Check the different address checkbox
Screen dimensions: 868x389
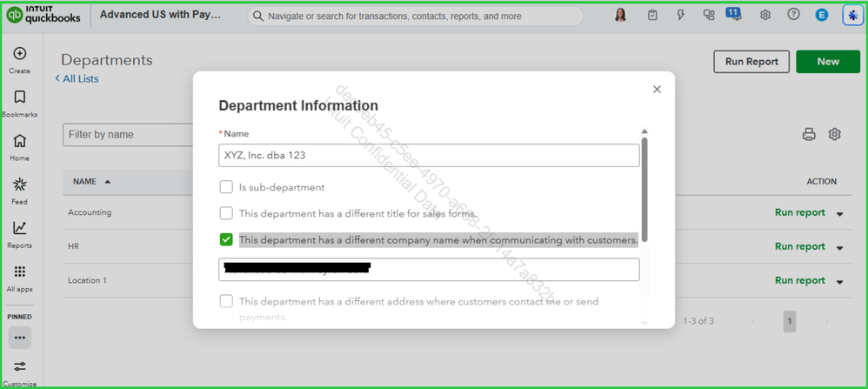tap(226, 301)
